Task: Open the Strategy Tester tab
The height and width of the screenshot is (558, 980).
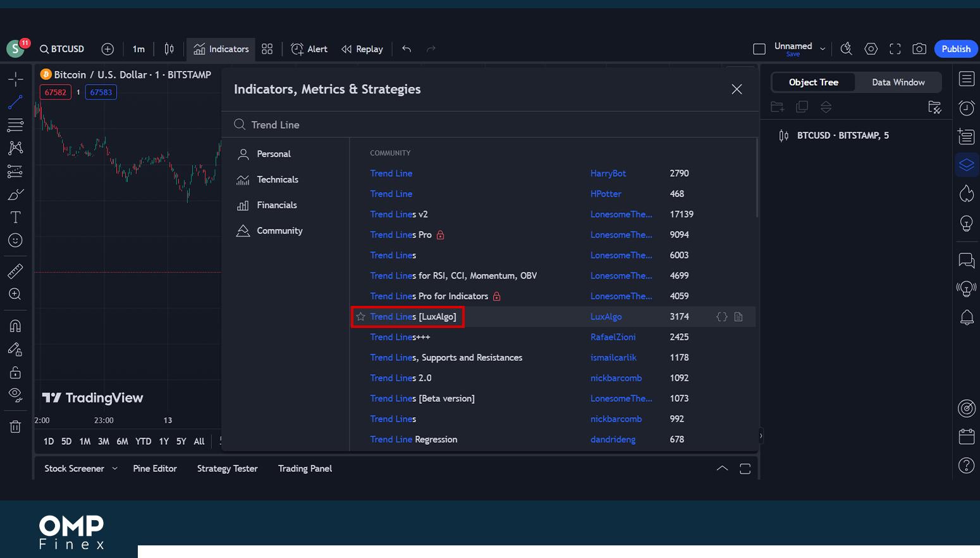Action: pos(227,468)
